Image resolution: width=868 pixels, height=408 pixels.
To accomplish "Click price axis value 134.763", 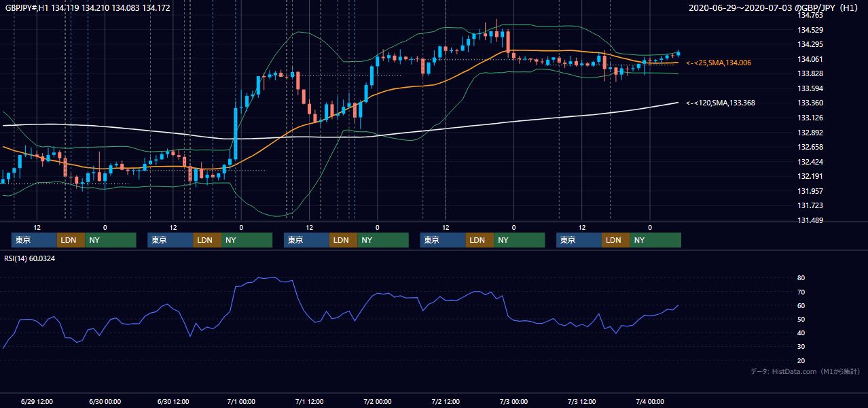I will [x=810, y=15].
